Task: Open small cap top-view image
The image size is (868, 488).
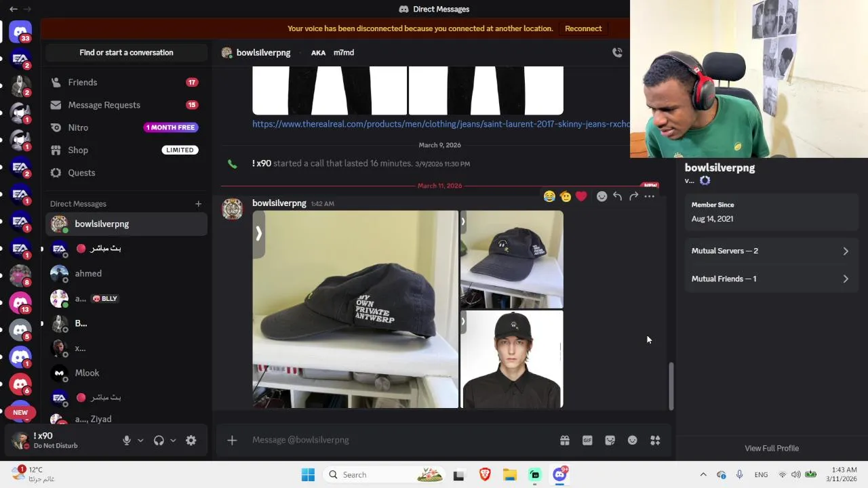Action: tap(512, 259)
